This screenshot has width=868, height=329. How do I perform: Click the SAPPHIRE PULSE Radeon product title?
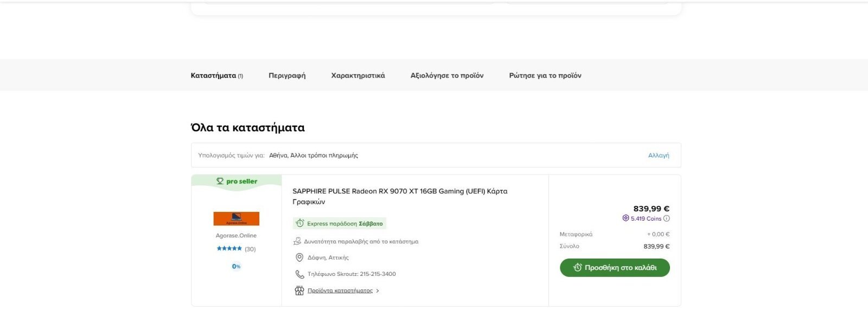pos(400,196)
